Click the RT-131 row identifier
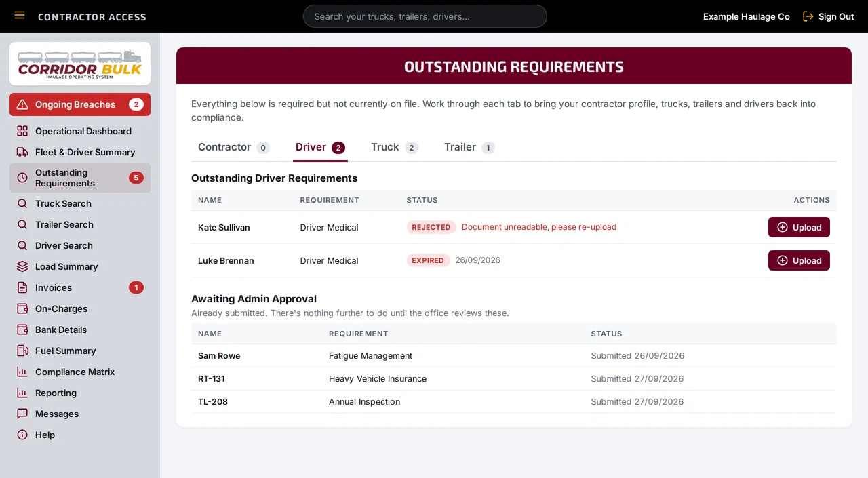The image size is (868, 478). (x=212, y=378)
